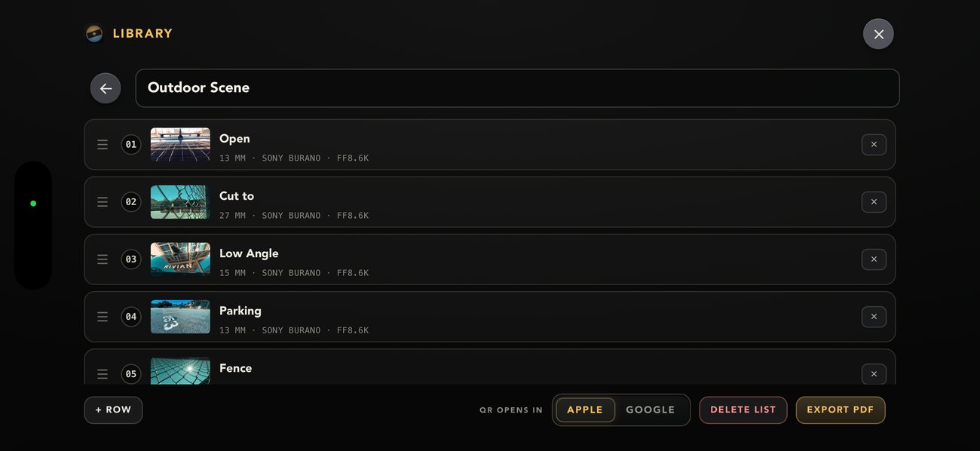Viewport: 980px width, 451px height.
Task: Click the Library logo icon
Action: [x=94, y=34]
